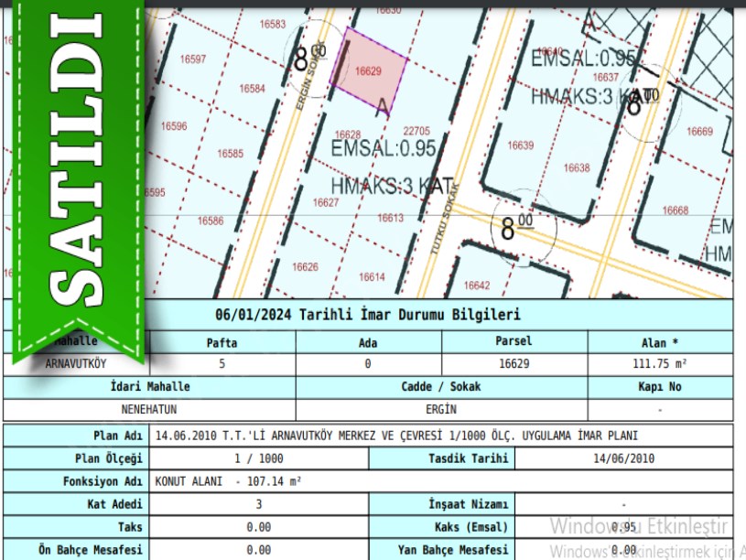Select the Tasdik Tarihi value 14/06/2010

[x=623, y=458]
